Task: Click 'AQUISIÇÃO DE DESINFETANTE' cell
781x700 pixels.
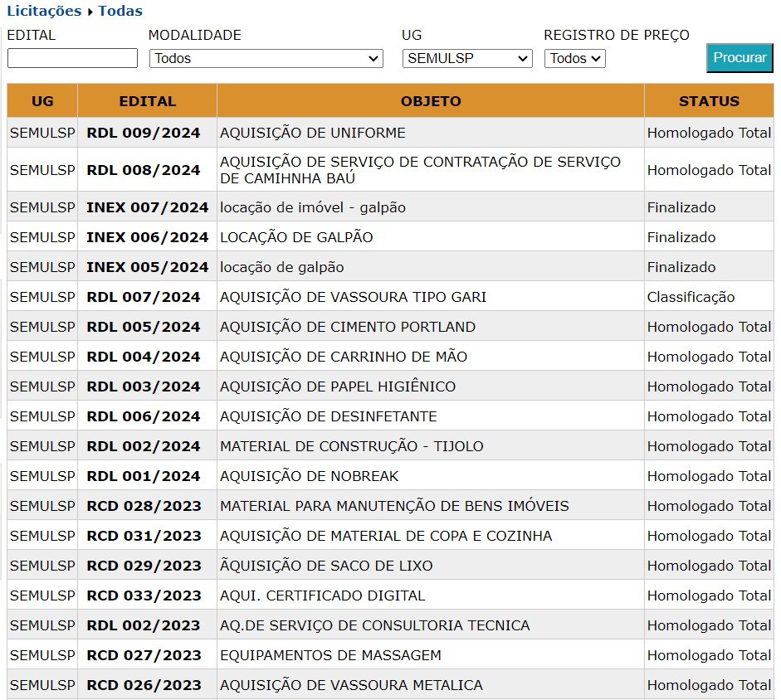Action: point(431,416)
